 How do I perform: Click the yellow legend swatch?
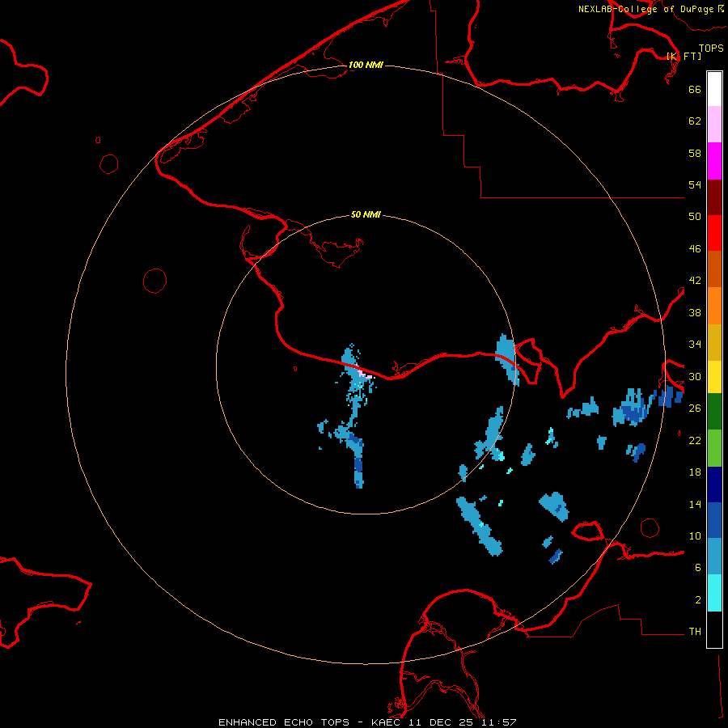click(x=714, y=377)
